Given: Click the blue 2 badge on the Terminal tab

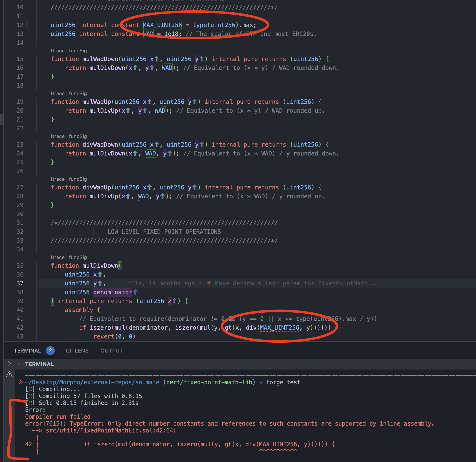Looking at the screenshot, I should coord(50,351).
